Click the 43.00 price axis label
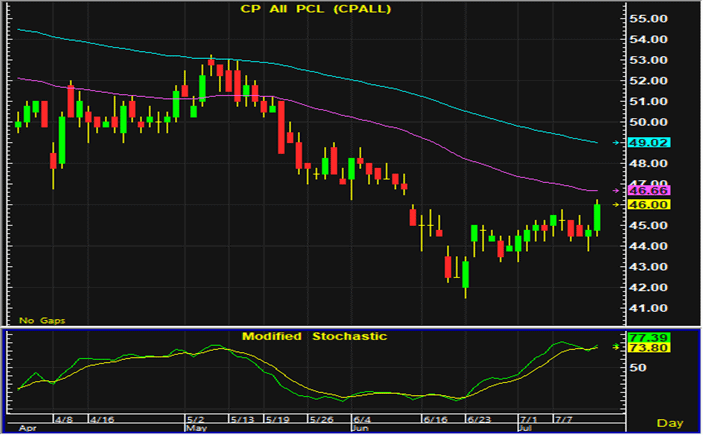This screenshot has width=703, height=435. coord(648,266)
